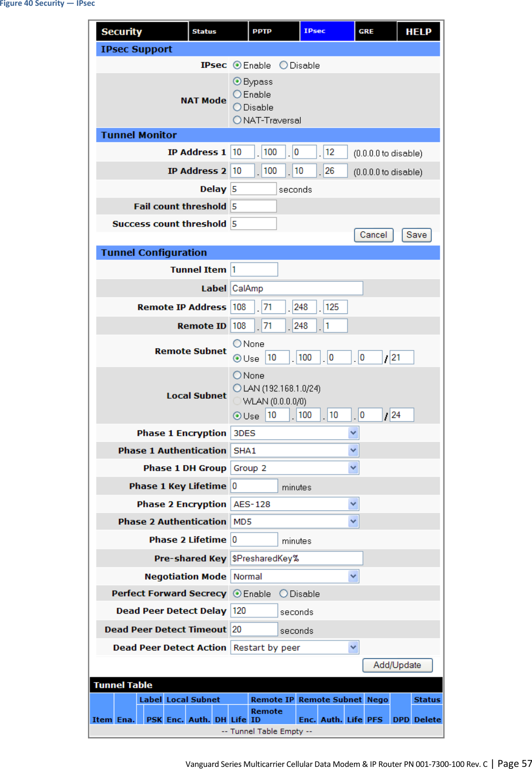Click the Label field containing CalAmp
The width and height of the screenshot is (532, 769).
point(297,288)
